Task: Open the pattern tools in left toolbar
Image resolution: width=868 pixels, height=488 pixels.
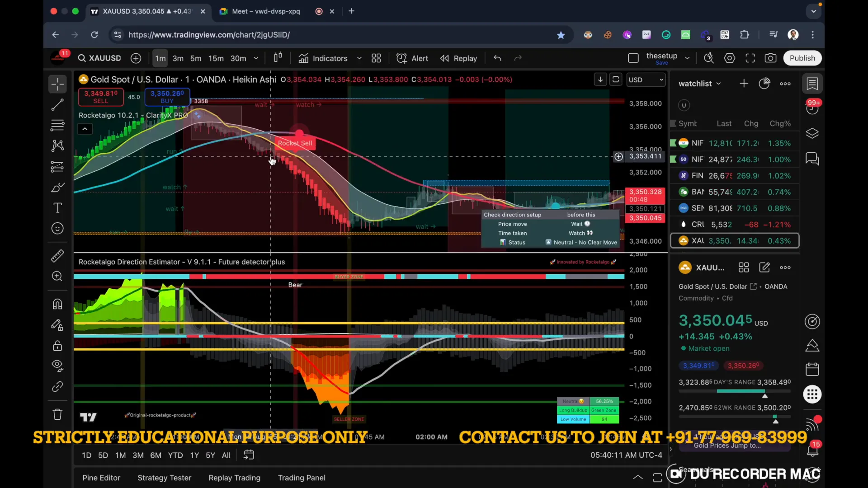Action: [x=57, y=145]
